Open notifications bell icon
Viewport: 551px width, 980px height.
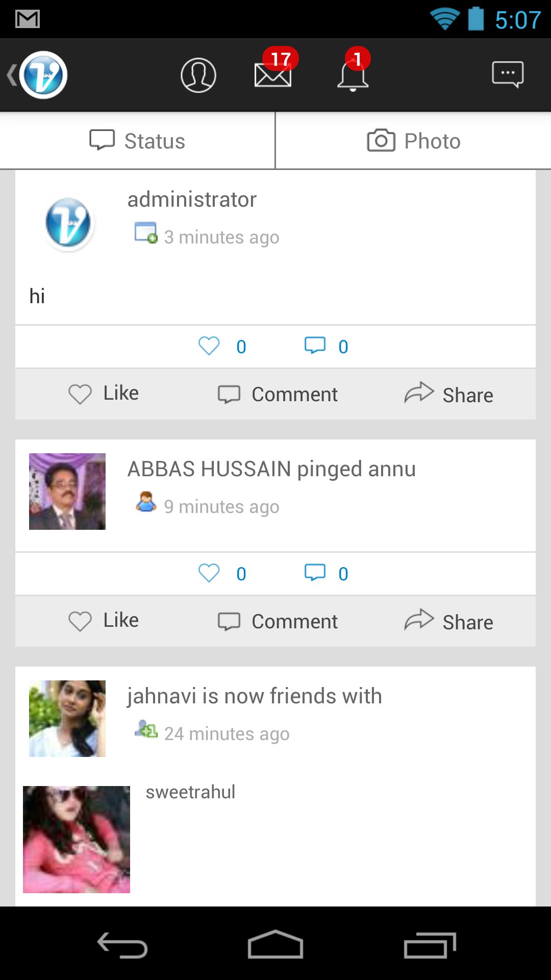click(x=353, y=76)
